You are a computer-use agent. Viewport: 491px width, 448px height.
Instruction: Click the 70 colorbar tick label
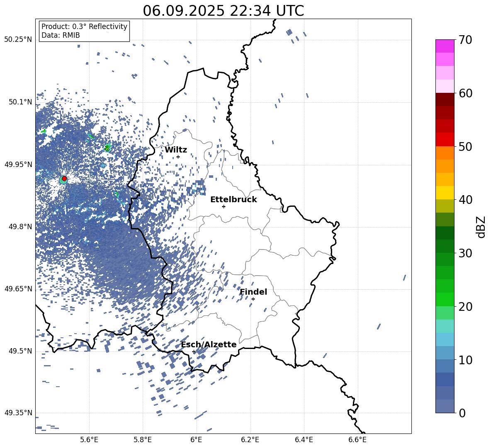(465, 40)
